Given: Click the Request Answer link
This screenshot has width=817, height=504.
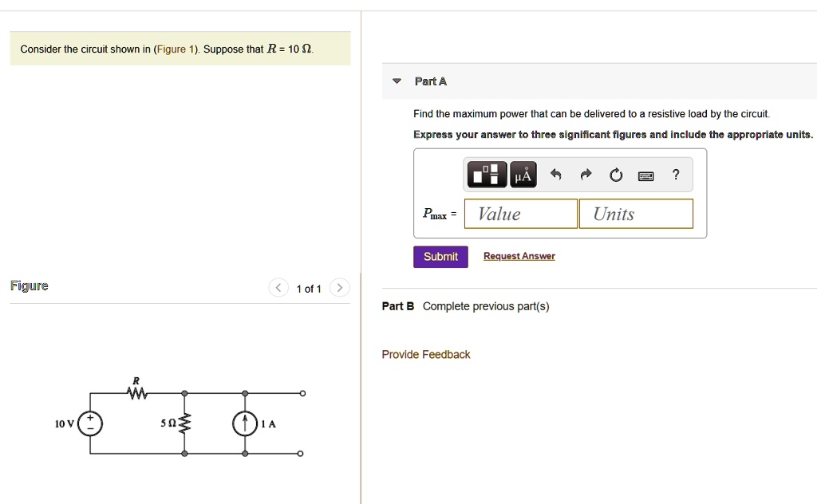Looking at the screenshot, I should [519, 255].
